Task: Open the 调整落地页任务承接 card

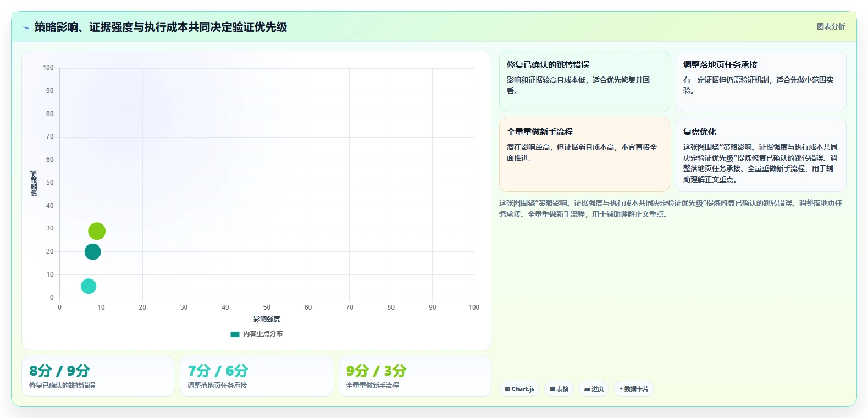Action: (x=761, y=81)
